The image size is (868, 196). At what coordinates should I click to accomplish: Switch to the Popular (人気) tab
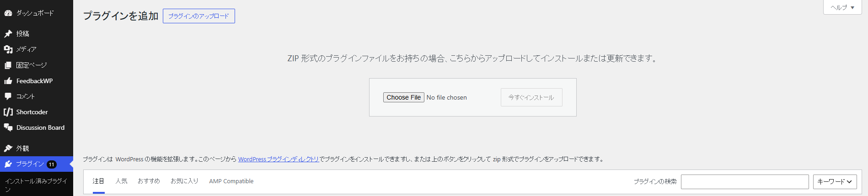[121, 181]
